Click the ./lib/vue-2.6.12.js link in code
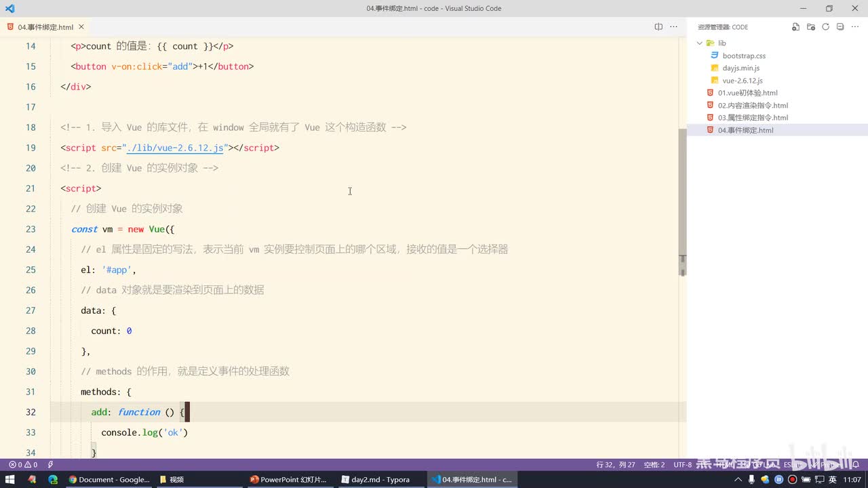868x488 pixels. (x=175, y=148)
